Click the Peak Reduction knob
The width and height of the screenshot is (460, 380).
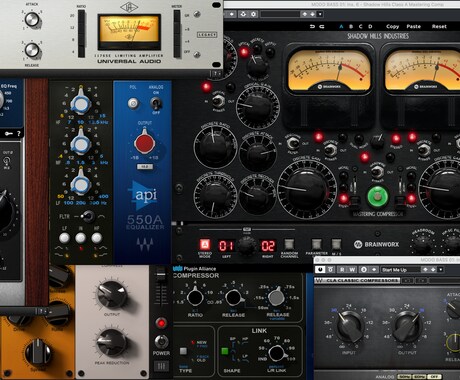(112, 342)
